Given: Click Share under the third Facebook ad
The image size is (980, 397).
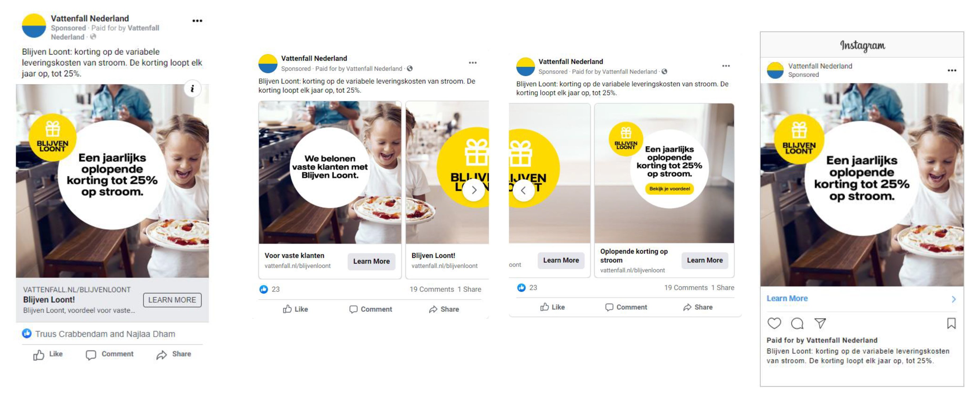Looking at the screenshot, I should coord(698,307).
